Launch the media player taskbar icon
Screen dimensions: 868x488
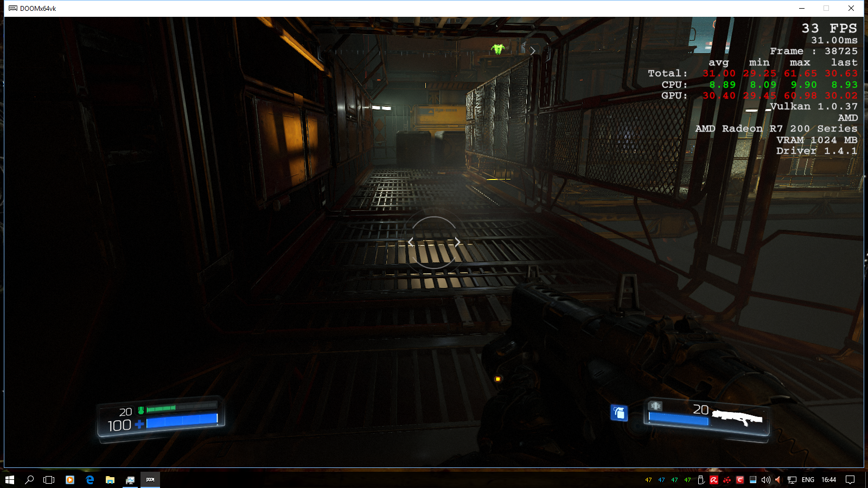click(70, 480)
